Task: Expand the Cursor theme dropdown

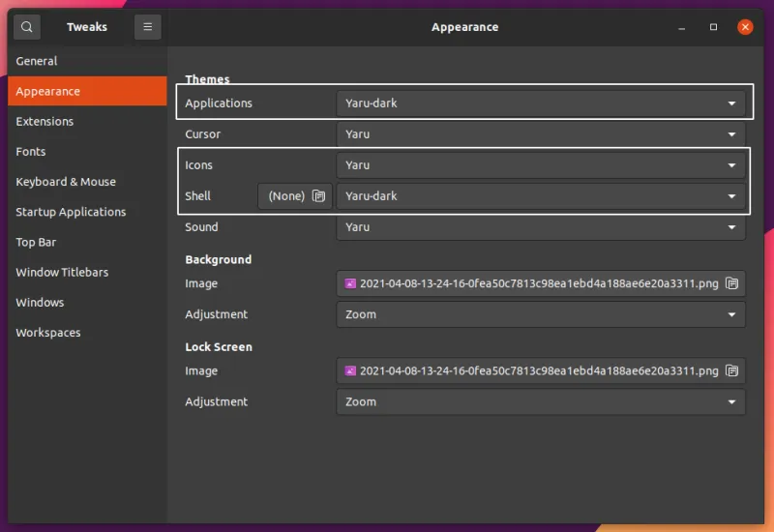Action: (541, 134)
